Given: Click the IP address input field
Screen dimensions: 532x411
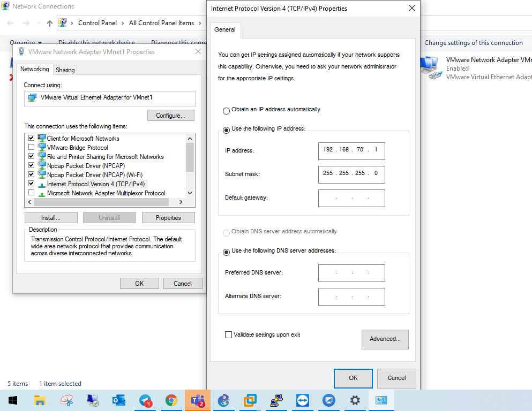Looking at the screenshot, I should coord(351,151).
